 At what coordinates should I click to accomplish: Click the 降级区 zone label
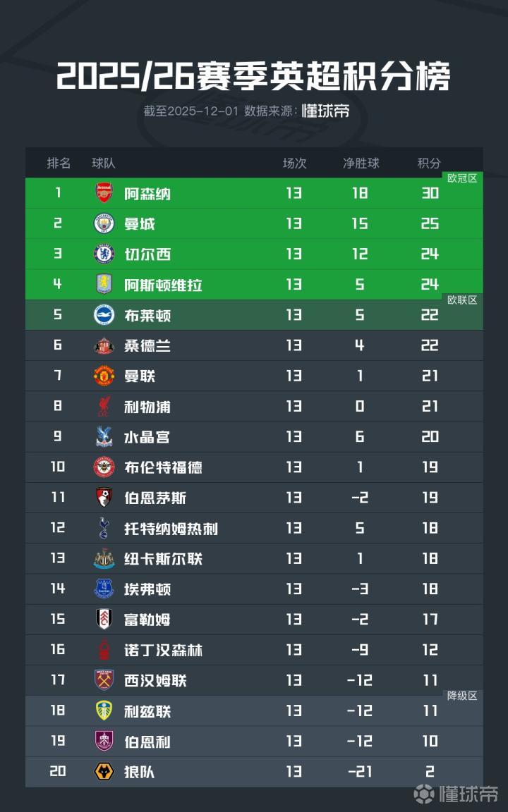462,696
